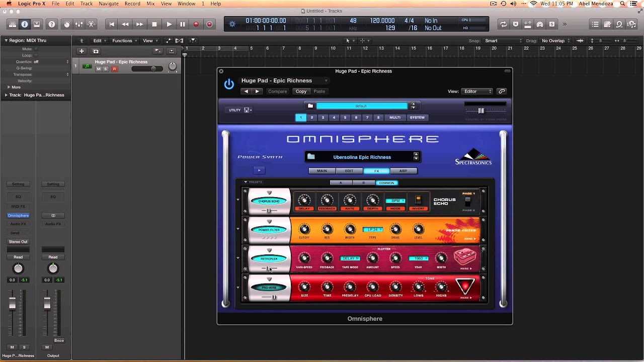Record-enable the Huge Pad track
The height and width of the screenshot is (362, 644).
pos(114,69)
